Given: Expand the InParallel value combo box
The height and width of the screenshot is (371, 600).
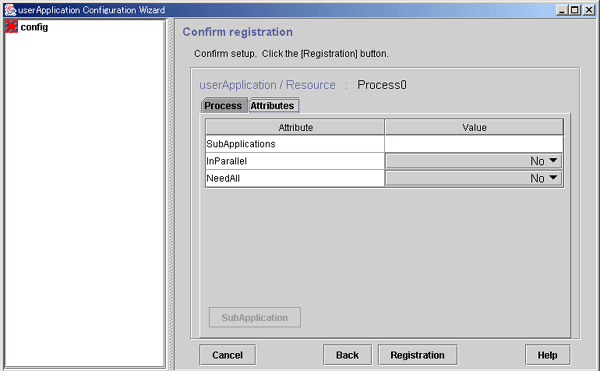Looking at the screenshot, I should pos(474,161).
